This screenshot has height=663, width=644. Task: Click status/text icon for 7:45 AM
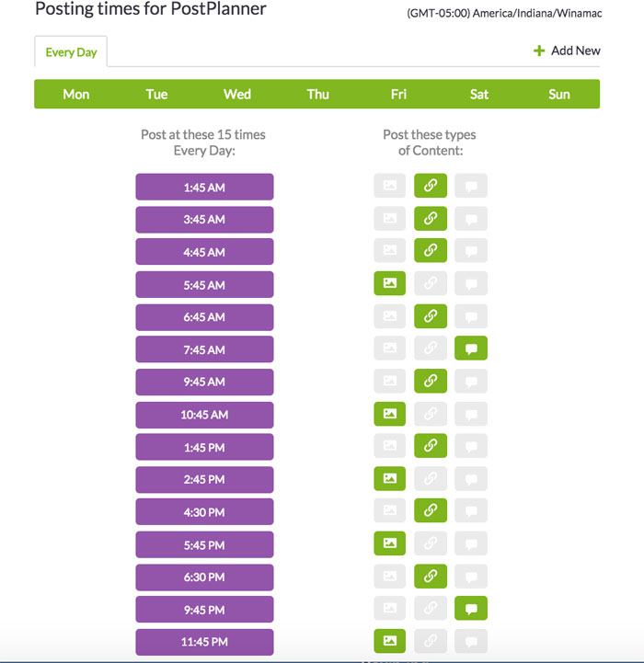(471, 349)
